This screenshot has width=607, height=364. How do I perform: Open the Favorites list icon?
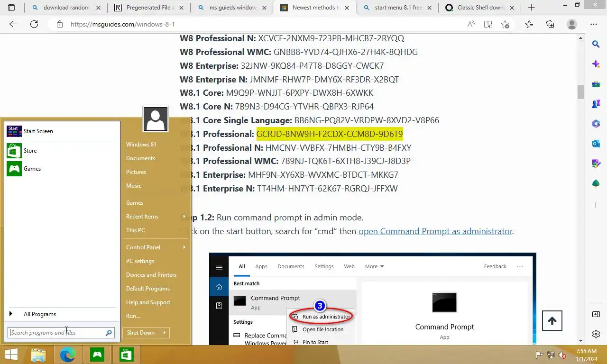(x=529, y=24)
